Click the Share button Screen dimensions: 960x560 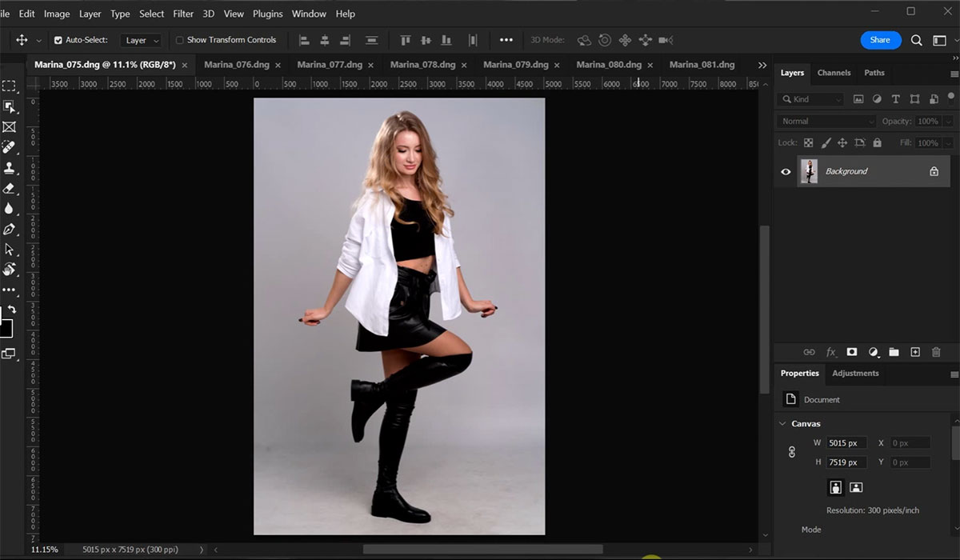pos(880,40)
